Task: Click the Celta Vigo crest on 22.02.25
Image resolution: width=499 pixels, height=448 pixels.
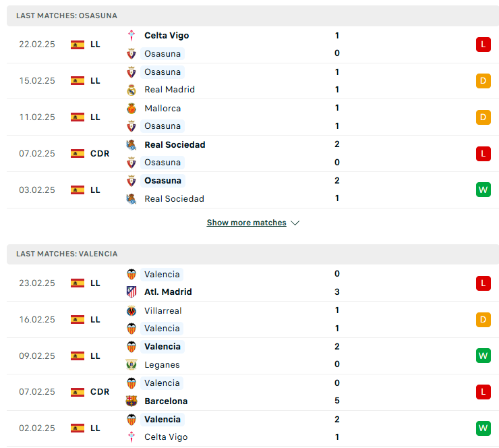Action: pos(131,35)
